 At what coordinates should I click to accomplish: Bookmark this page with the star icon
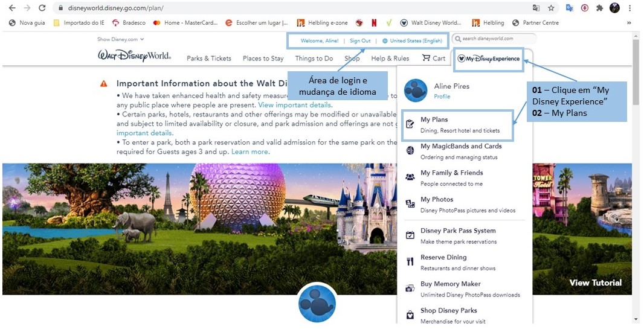551,8
